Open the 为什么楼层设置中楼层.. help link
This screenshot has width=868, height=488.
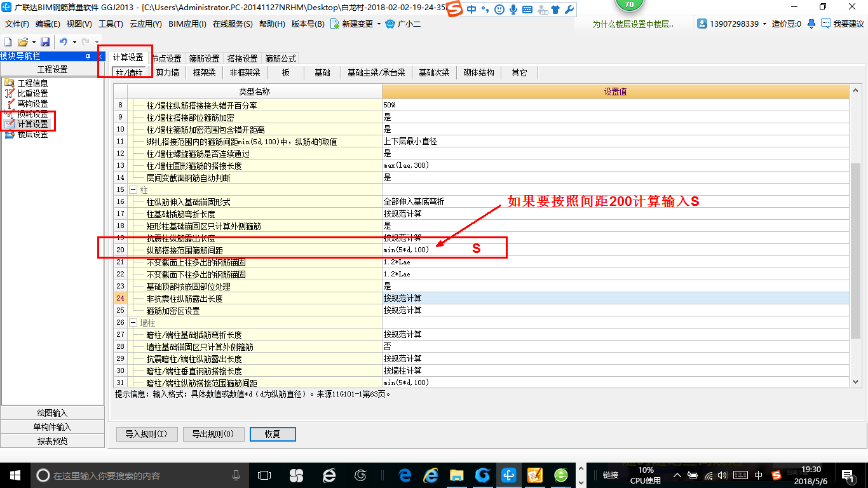coord(633,24)
